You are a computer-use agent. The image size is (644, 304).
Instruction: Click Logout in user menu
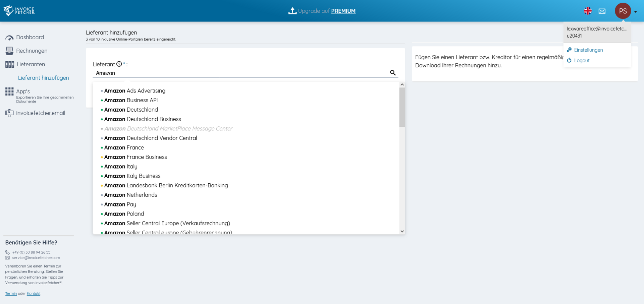(582, 61)
